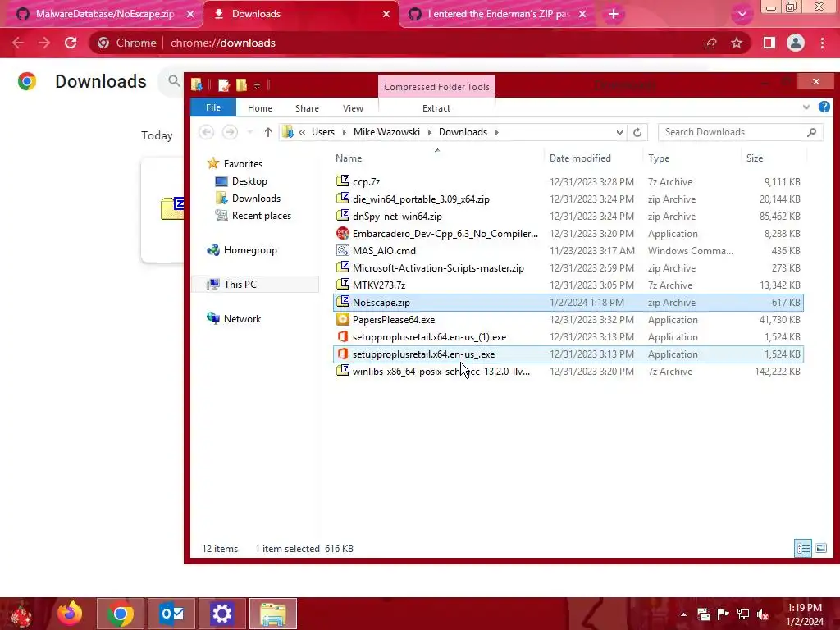Click Explorer's back arrow button
Image resolution: width=840 pixels, height=630 pixels.
[x=206, y=132]
